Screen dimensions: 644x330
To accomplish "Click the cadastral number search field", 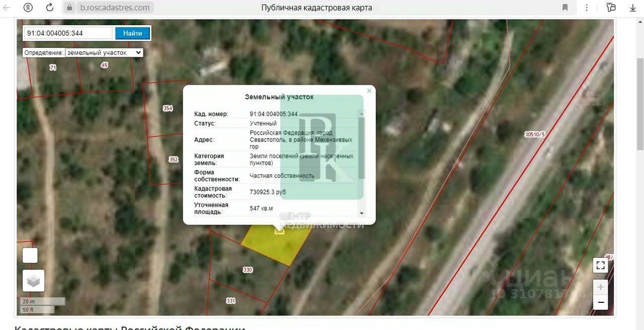I will 68,33.
